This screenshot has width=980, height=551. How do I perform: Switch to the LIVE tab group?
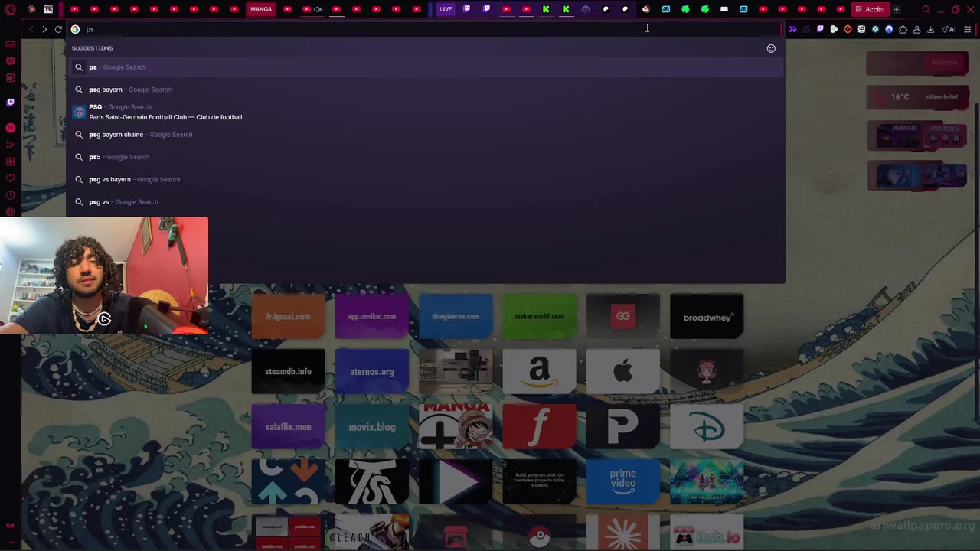pos(446,9)
